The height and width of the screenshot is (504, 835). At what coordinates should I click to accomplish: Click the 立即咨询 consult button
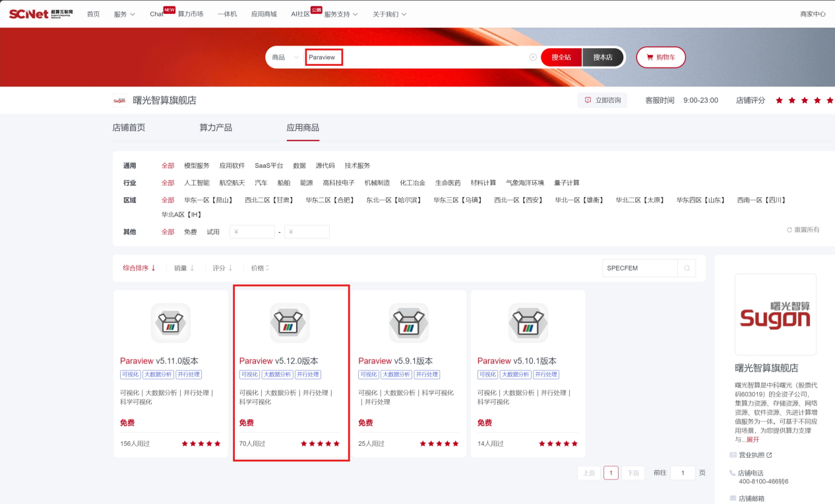click(x=603, y=100)
